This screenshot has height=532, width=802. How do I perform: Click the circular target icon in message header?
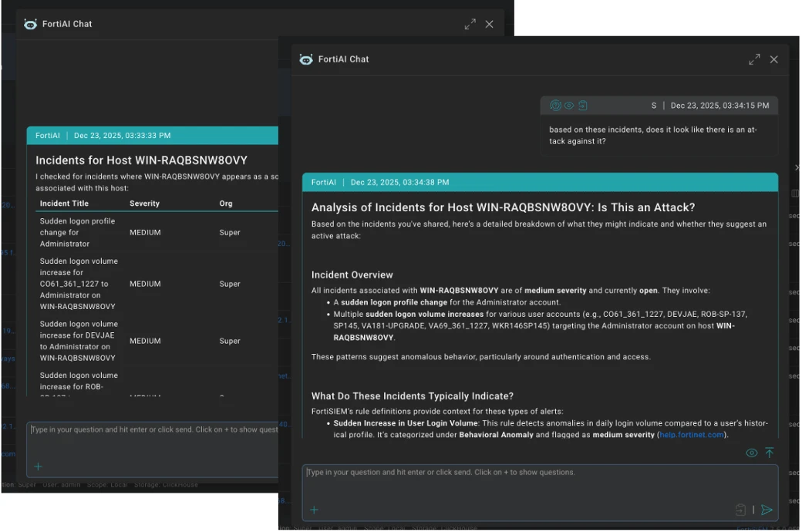[555, 106]
